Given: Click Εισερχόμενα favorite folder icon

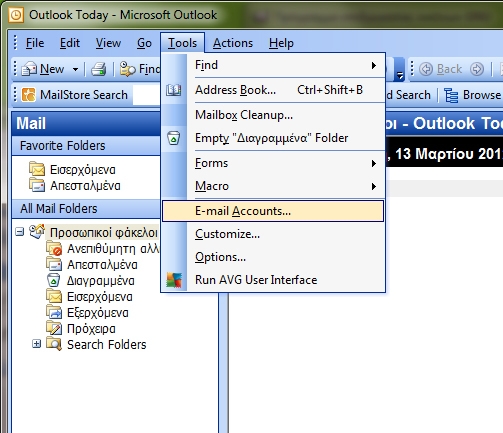Looking at the screenshot, I should tap(37, 169).
